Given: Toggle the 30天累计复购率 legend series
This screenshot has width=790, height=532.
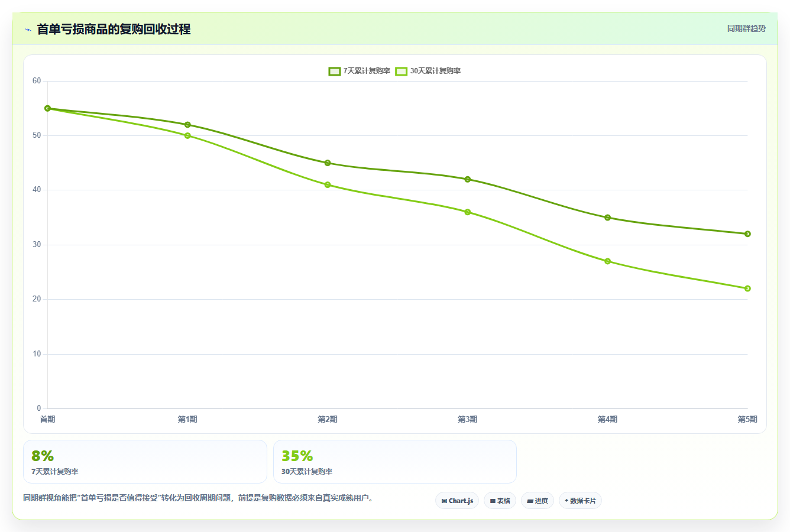Looking at the screenshot, I should (428, 71).
